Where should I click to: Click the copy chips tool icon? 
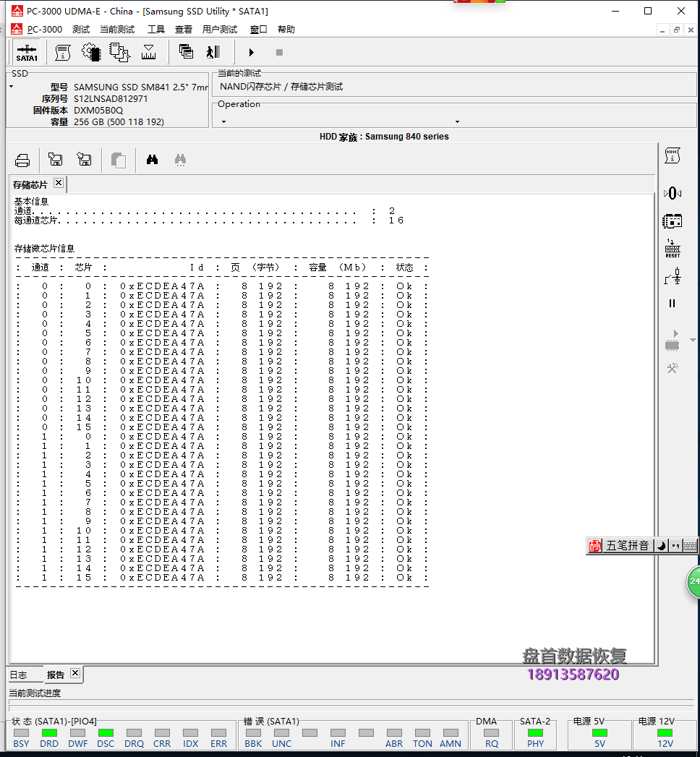click(x=120, y=52)
